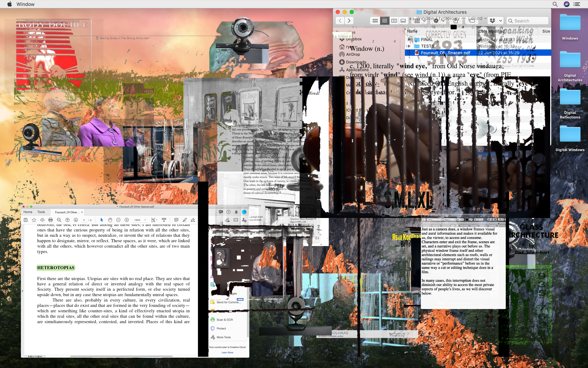Open the Protect tool
This screenshot has width=588, height=368.
pos(218,328)
